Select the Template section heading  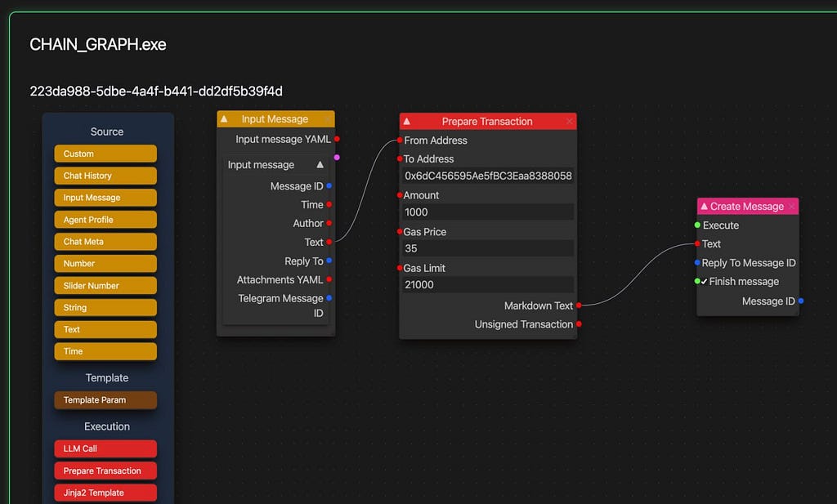click(x=107, y=378)
